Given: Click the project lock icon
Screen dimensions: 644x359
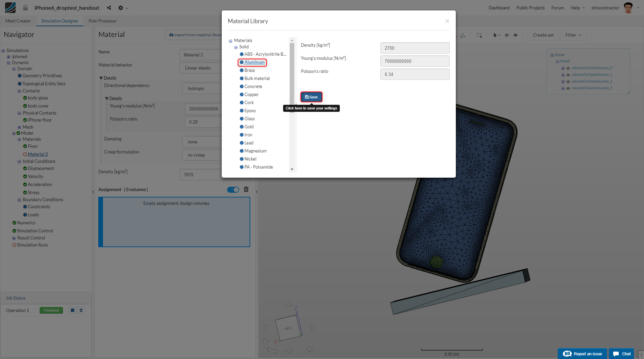Looking at the screenshot, I should pos(25,8).
